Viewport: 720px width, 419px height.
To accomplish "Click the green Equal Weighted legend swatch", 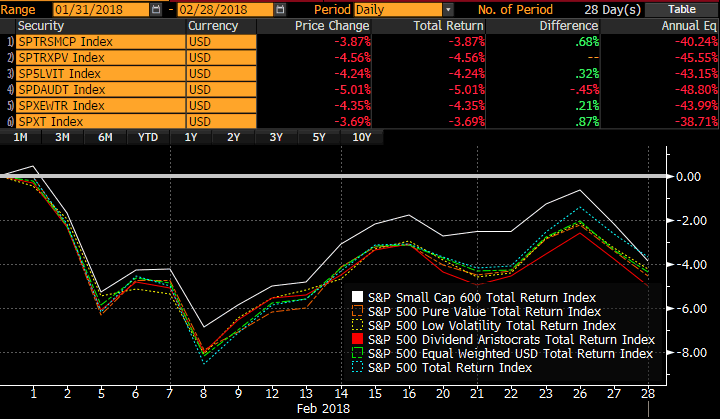I will pos(357,353).
